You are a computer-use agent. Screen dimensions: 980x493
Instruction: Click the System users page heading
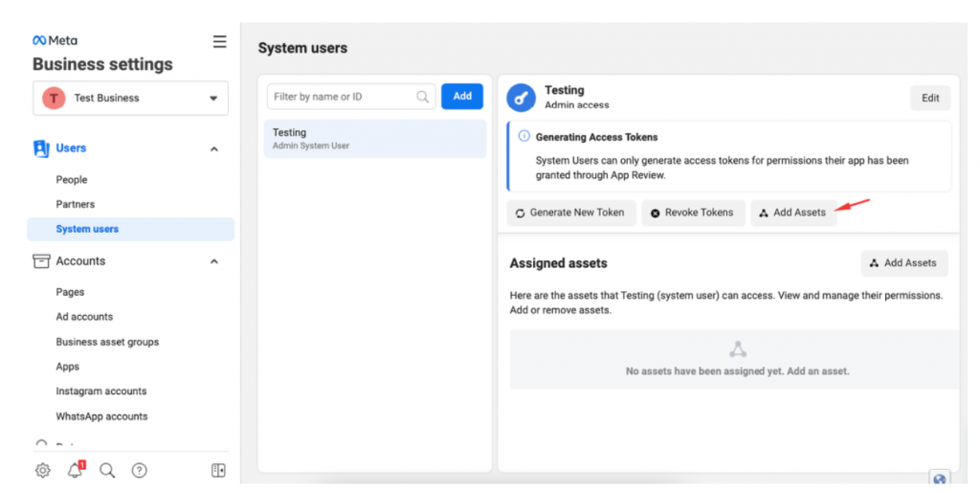click(x=302, y=48)
